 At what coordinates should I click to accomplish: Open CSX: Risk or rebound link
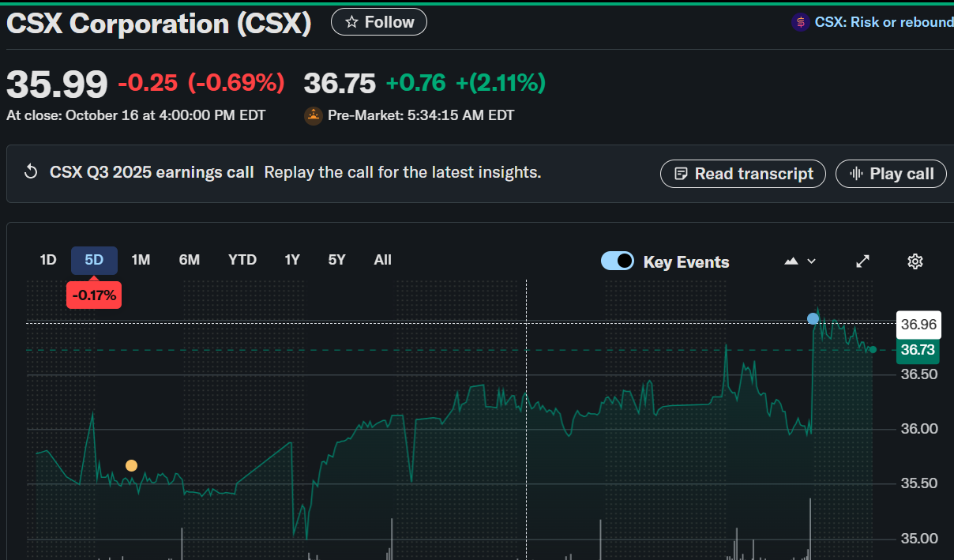[x=883, y=22]
